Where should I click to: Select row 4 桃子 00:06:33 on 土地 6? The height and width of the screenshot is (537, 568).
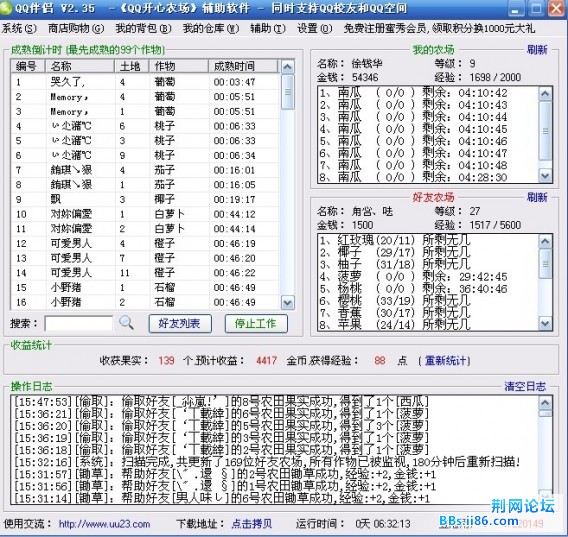pyautogui.click(x=145, y=126)
